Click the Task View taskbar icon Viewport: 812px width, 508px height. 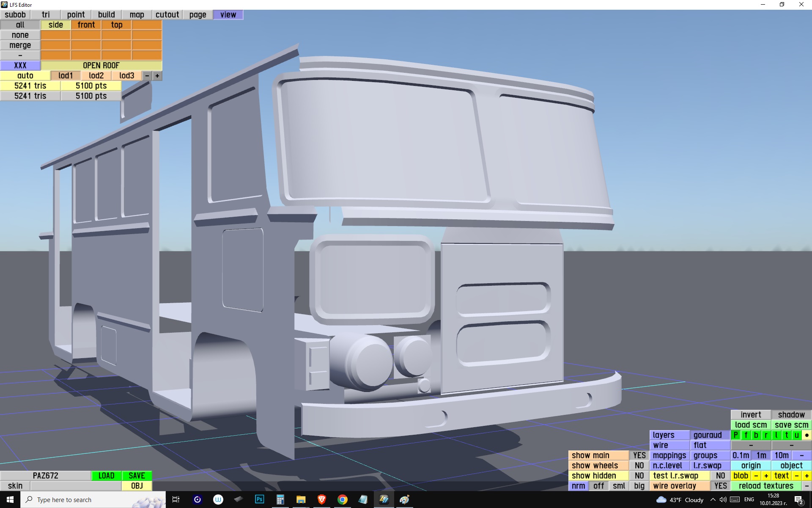[176, 500]
